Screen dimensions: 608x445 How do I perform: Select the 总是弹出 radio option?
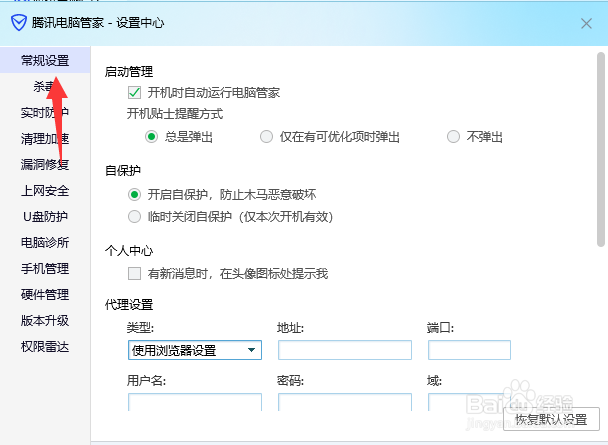tap(152, 136)
